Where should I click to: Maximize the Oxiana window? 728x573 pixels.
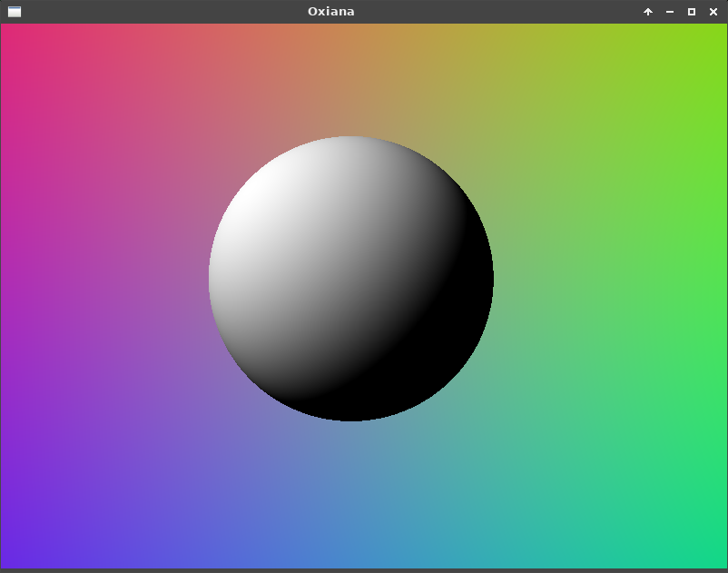tap(692, 12)
